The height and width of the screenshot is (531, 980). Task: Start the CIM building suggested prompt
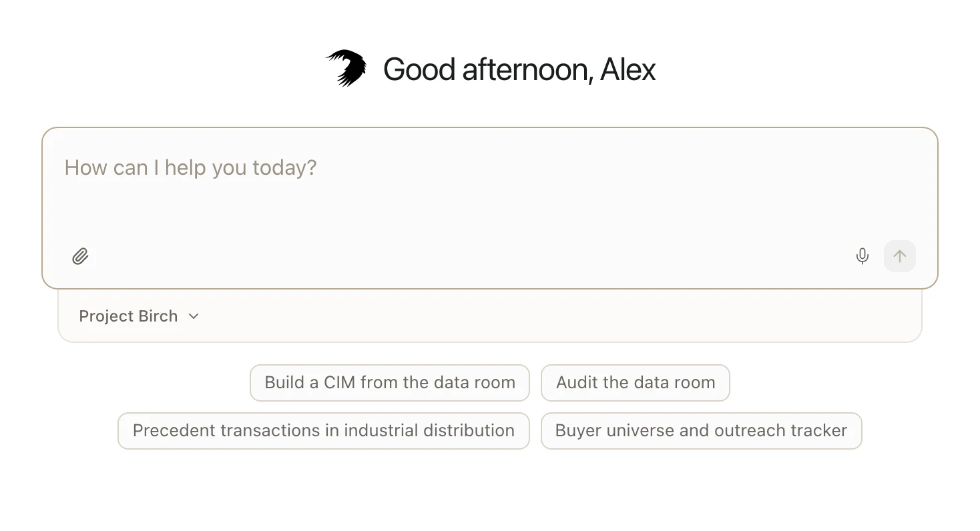[390, 383]
